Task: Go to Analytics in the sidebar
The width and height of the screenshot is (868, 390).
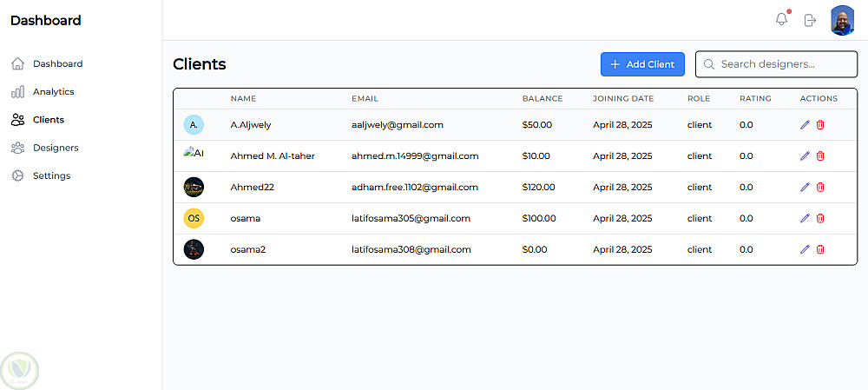Action: tap(53, 92)
